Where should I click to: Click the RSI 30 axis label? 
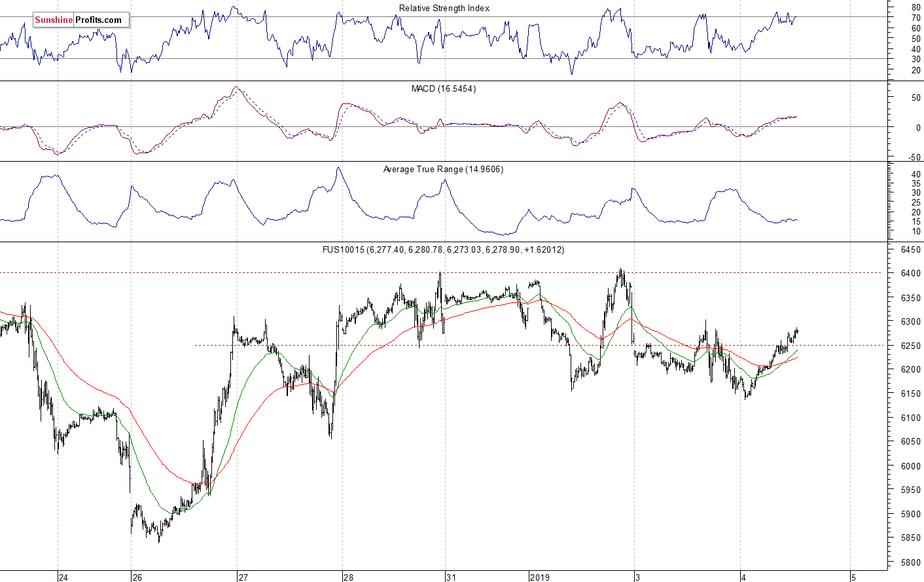[916, 60]
